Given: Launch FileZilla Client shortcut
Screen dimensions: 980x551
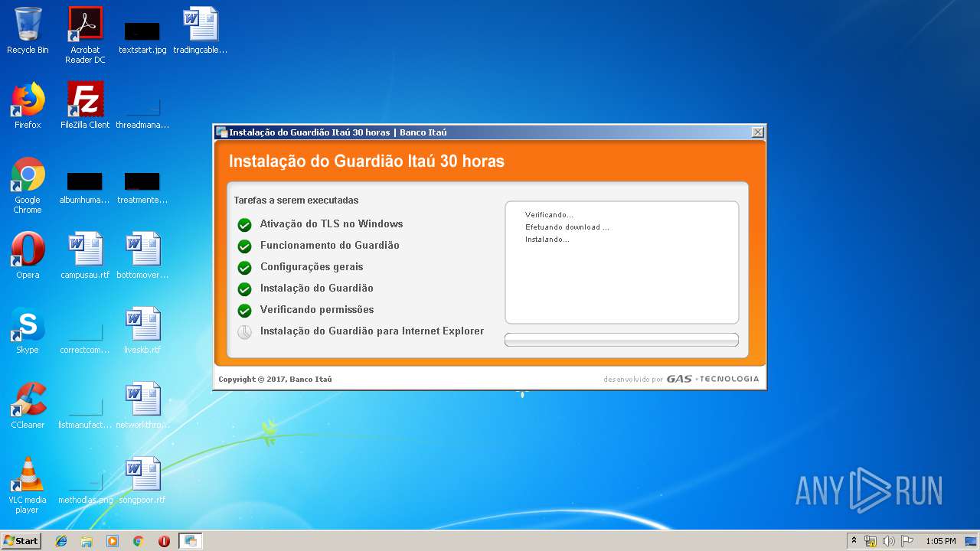Looking at the screenshot, I should (x=85, y=106).
